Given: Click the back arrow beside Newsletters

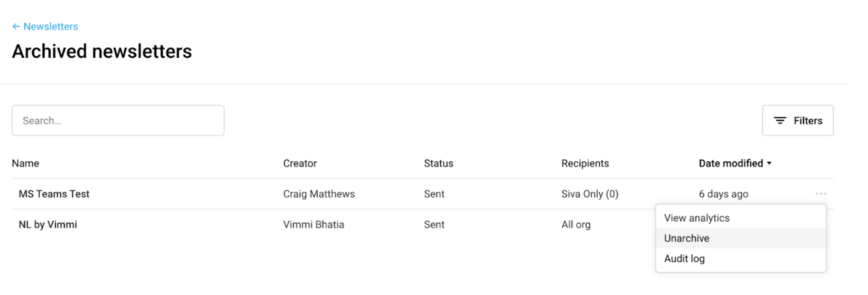Looking at the screenshot, I should click(x=16, y=27).
